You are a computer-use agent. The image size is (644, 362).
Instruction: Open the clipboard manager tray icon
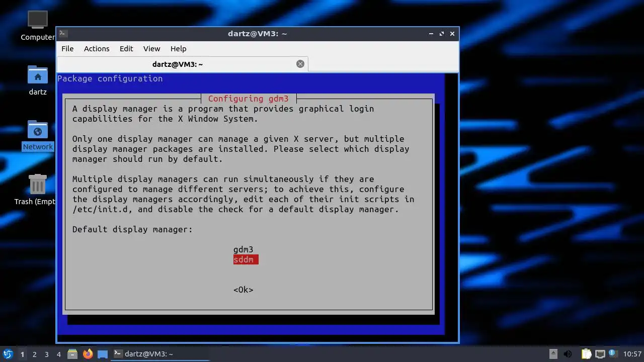click(586, 354)
